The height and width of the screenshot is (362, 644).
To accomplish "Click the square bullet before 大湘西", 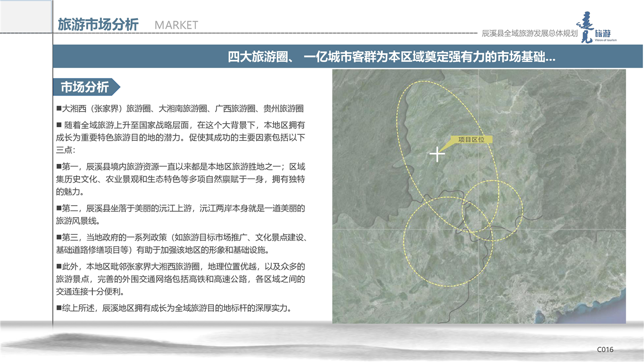I will pos(59,109).
